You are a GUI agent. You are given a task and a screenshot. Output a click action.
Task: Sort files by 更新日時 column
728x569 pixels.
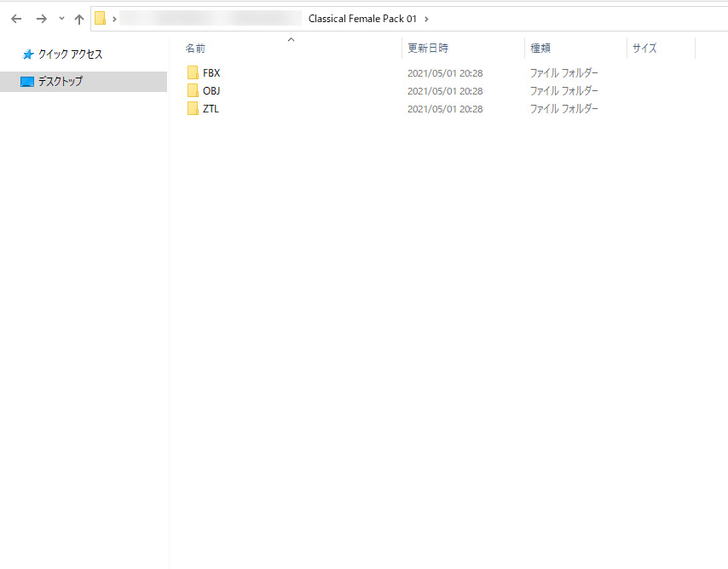click(x=428, y=49)
